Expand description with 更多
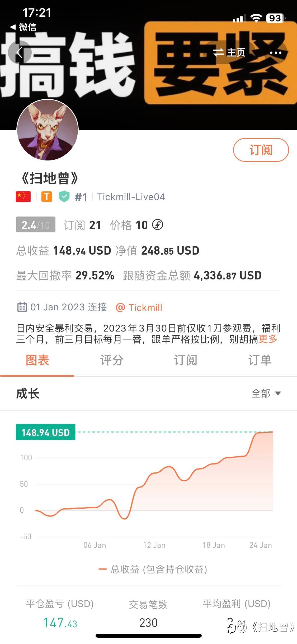 [x=268, y=339]
